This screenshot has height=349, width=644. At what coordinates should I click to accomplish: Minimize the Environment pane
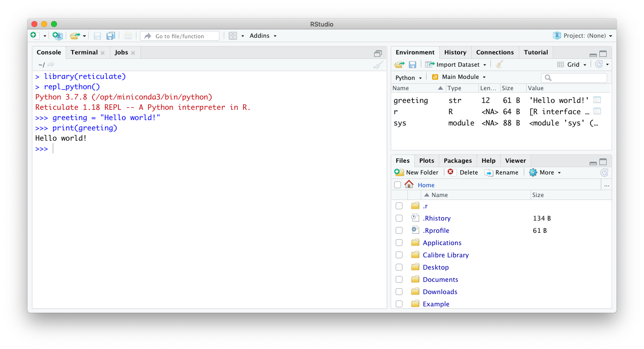[593, 54]
